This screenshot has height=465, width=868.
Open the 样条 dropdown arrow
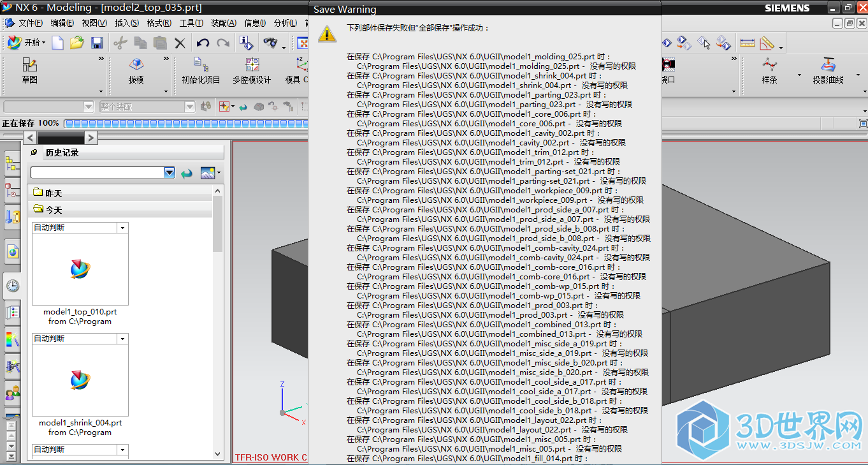799,75
